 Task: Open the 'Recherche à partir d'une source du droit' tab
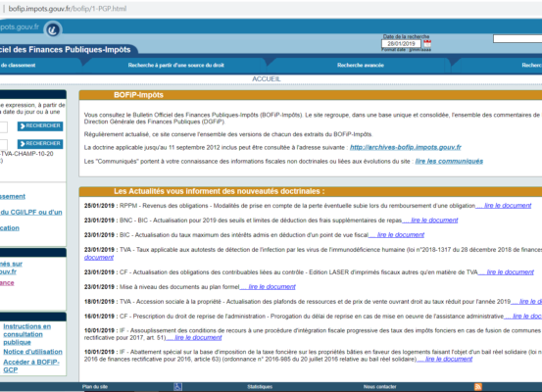click(176, 65)
